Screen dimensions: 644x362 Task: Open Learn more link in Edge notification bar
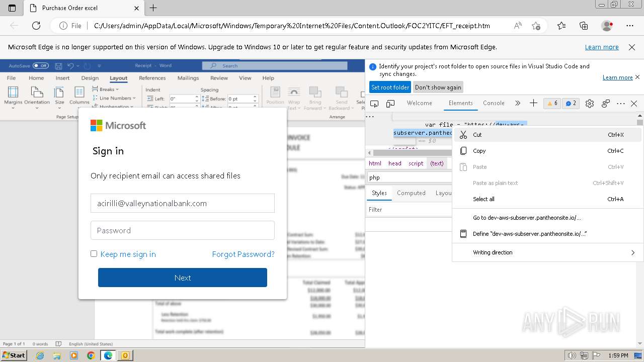pos(602,47)
